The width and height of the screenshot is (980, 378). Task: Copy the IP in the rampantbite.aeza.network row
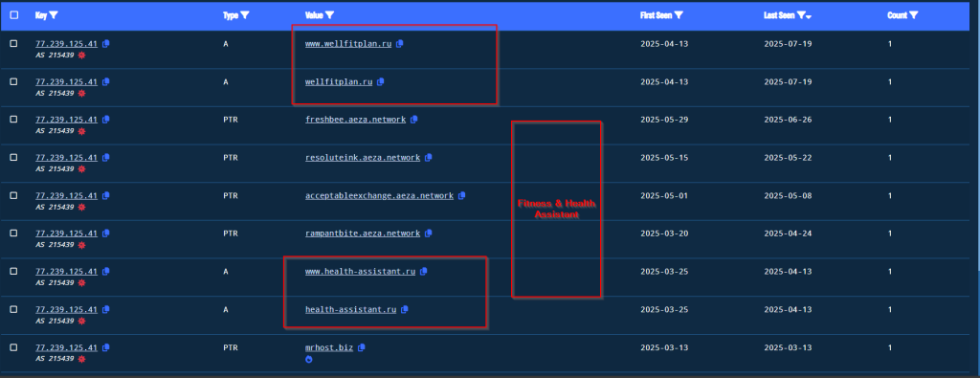[x=105, y=233]
